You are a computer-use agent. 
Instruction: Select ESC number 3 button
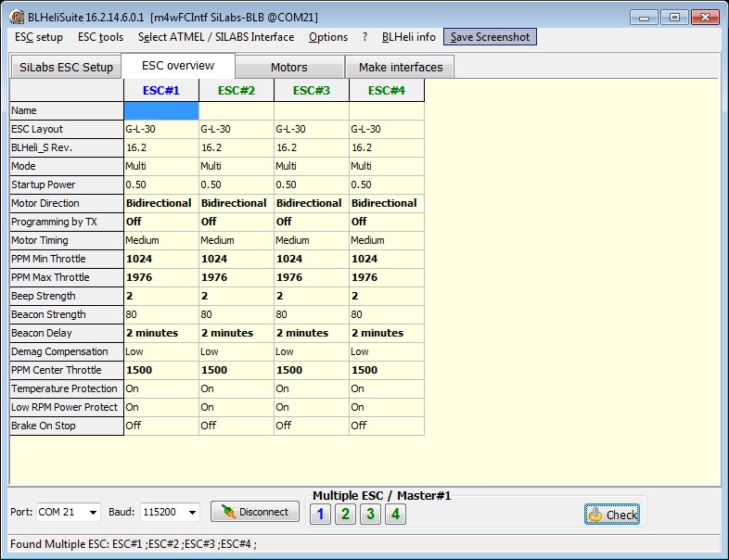(370, 514)
